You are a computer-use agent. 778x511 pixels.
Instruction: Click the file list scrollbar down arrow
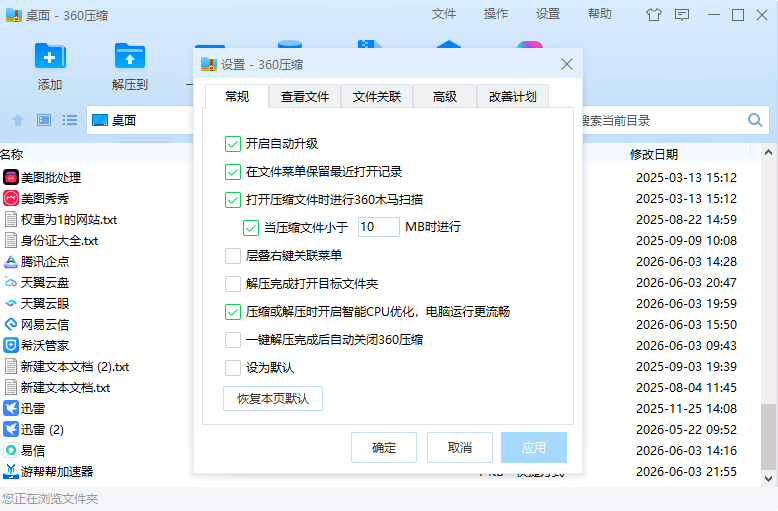click(x=768, y=479)
